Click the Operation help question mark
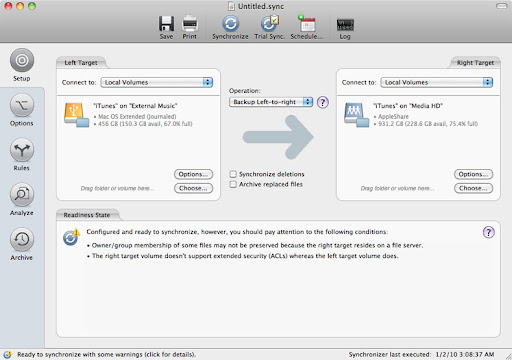 click(322, 102)
